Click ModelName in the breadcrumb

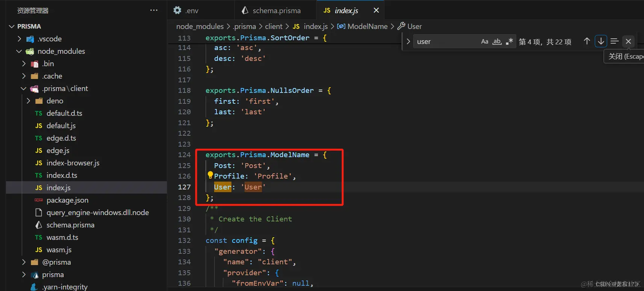coord(367,26)
